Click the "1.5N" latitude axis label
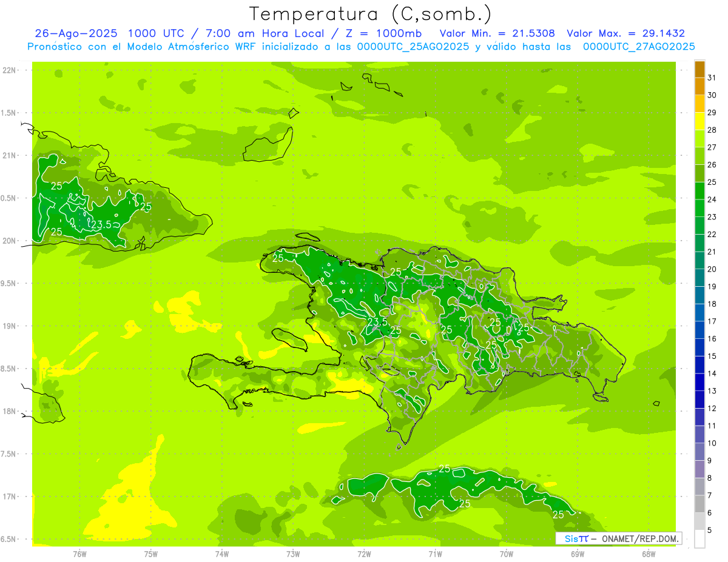This screenshot has width=728, height=562. point(9,113)
